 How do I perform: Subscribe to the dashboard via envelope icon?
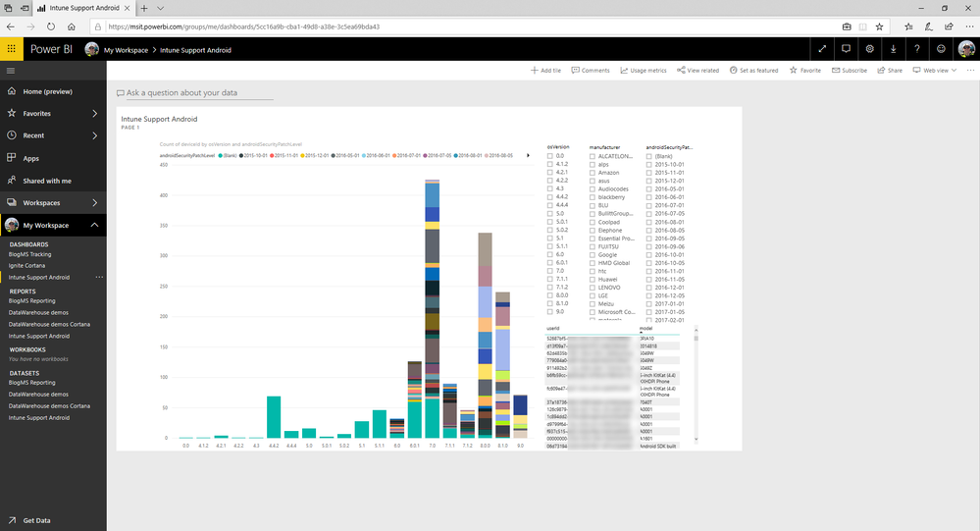pos(850,70)
